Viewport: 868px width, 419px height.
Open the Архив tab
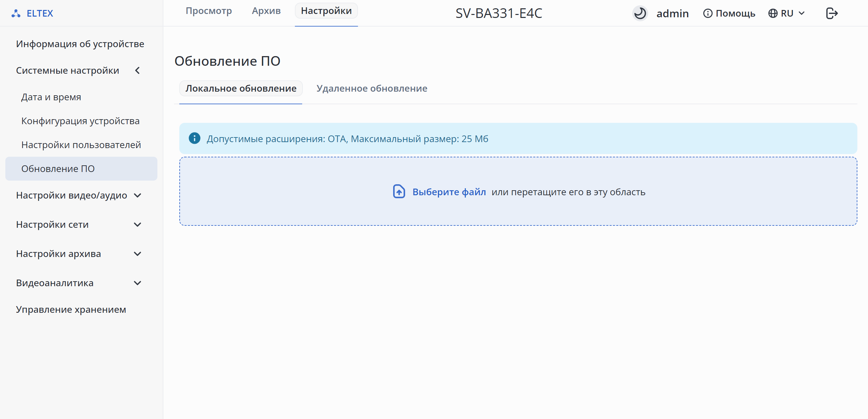coord(266,11)
